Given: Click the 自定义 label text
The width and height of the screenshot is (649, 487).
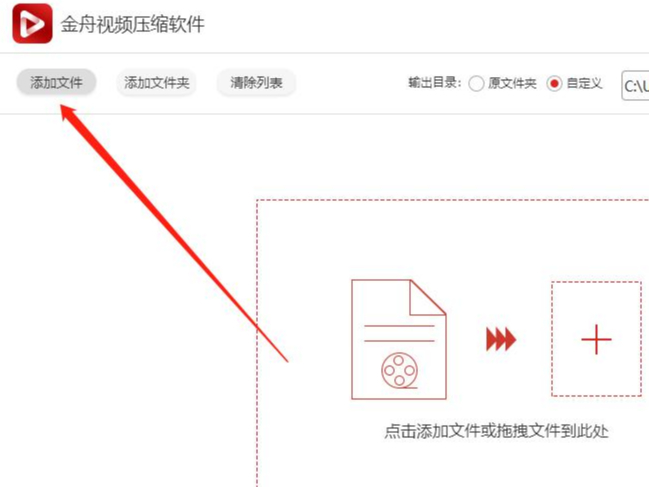Looking at the screenshot, I should [x=584, y=84].
